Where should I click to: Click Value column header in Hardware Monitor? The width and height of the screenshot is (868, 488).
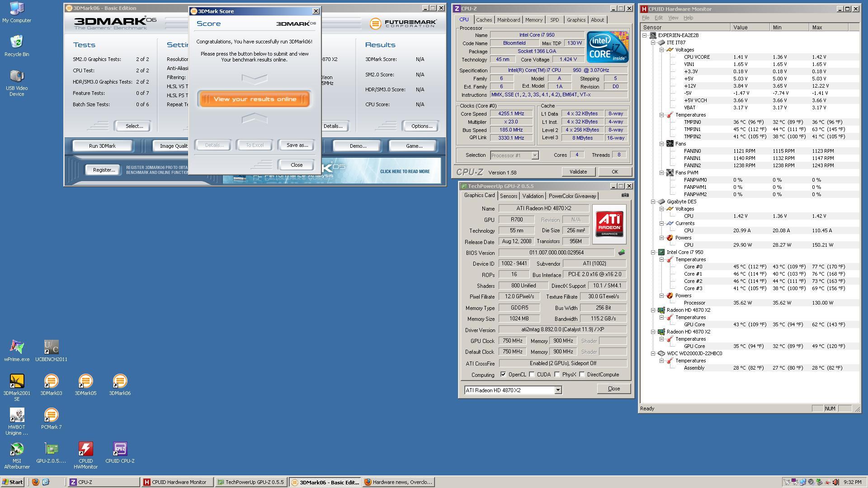click(x=750, y=28)
